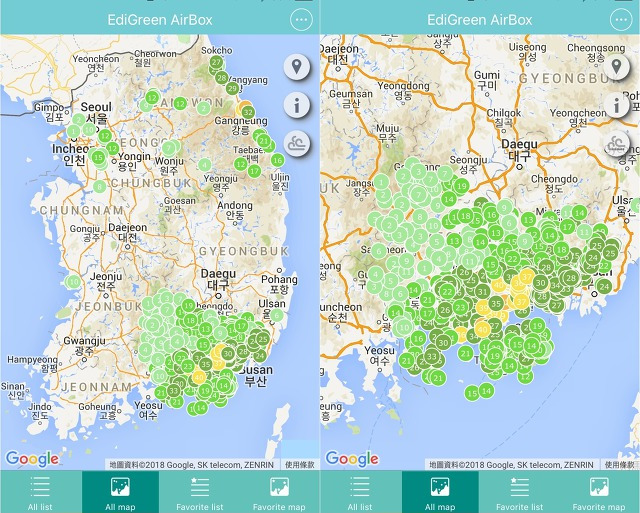Image resolution: width=640 pixels, height=513 pixels.
Task: Select marker 1 near Jangsu on right map
Action: click(x=381, y=182)
